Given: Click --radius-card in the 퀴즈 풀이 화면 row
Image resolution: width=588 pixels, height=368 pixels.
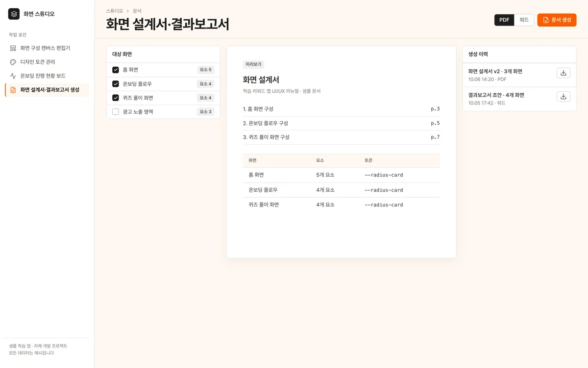Looking at the screenshot, I should coord(384,205).
